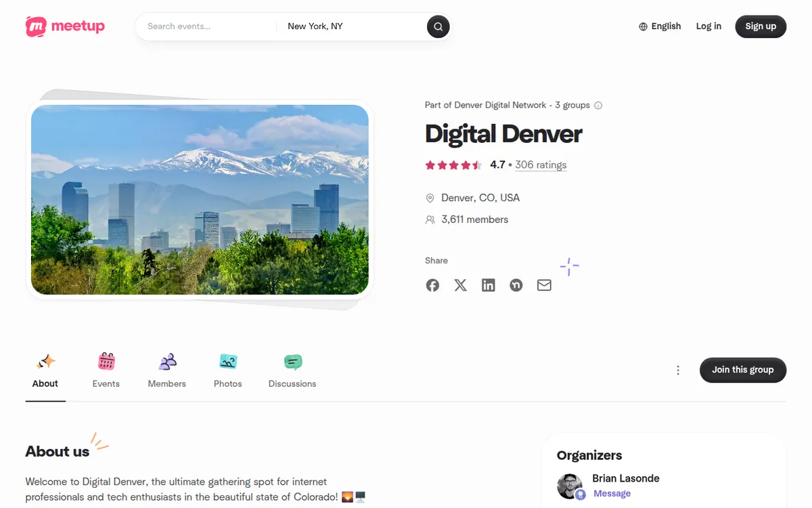Open the 306 ratings link
This screenshot has height=508, width=812.
[x=541, y=165]
